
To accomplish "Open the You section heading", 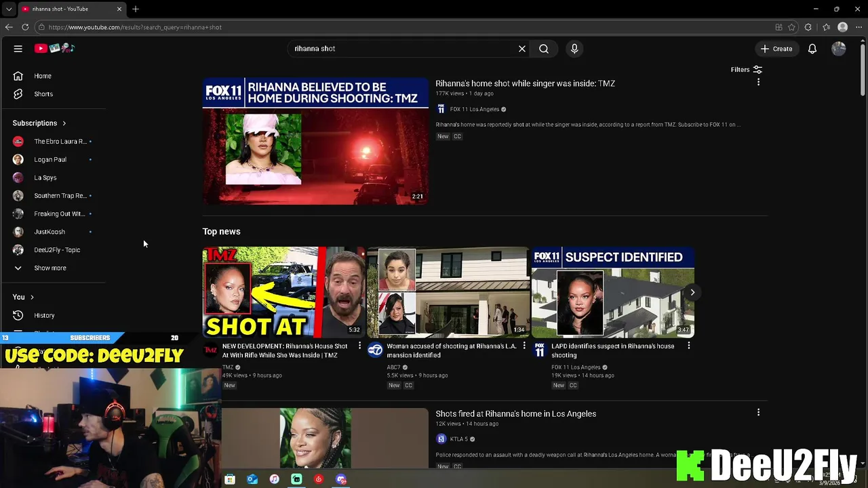I will (23, 297).
